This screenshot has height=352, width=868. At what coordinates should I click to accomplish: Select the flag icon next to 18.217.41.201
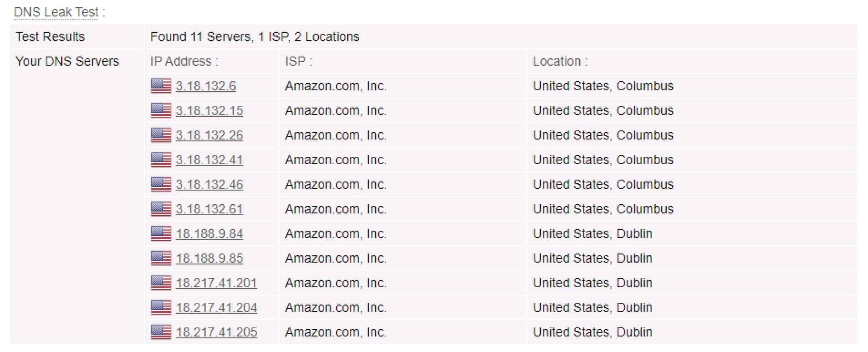[161, 283]
